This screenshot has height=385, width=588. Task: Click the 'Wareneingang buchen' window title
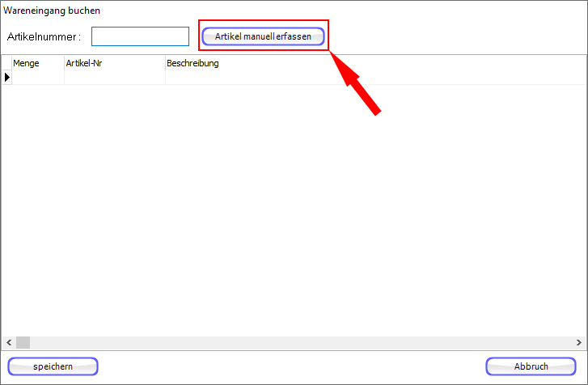click(x=53, y=11)
